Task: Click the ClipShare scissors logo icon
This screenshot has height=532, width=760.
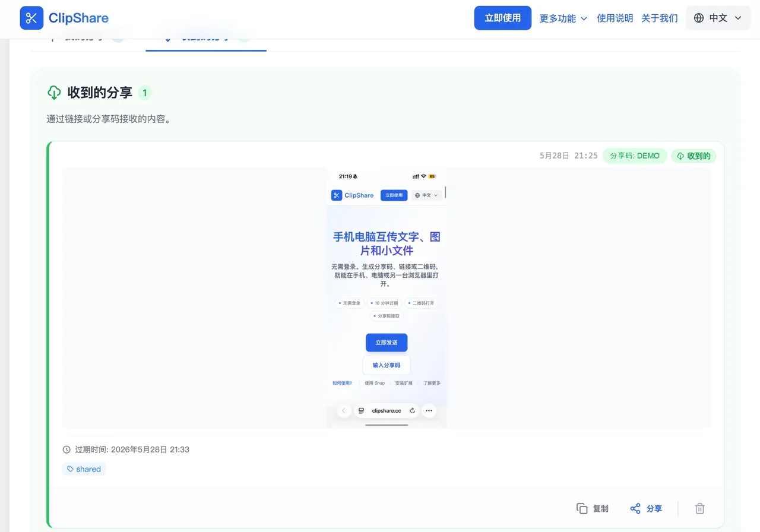Action: (31, 18)
